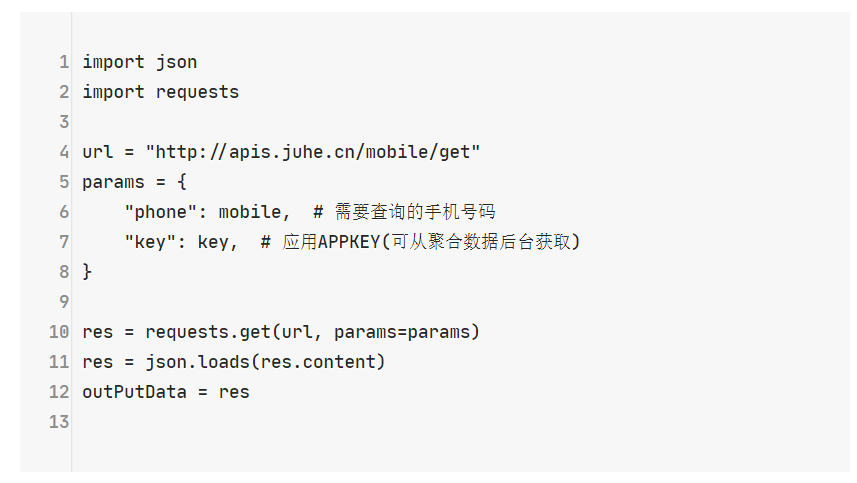
Task: Click requests.get on line 10
Action: pos(208,332)
